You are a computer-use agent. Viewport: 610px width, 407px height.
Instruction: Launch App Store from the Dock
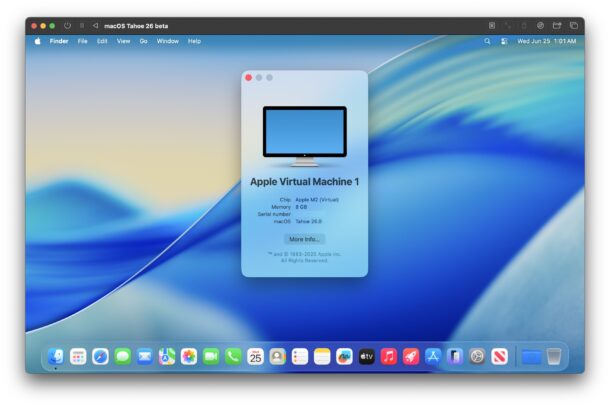[433, 356]
